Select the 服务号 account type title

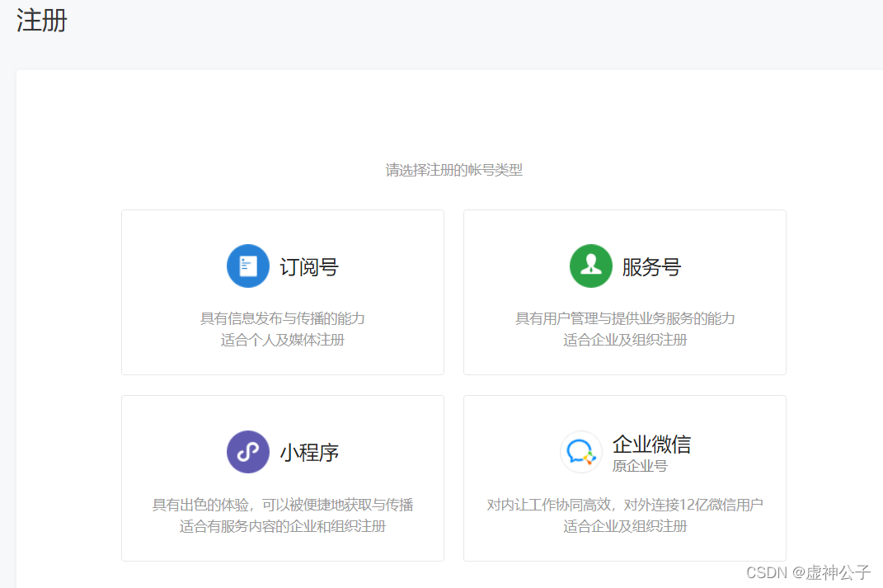click(x=651, y=267)
